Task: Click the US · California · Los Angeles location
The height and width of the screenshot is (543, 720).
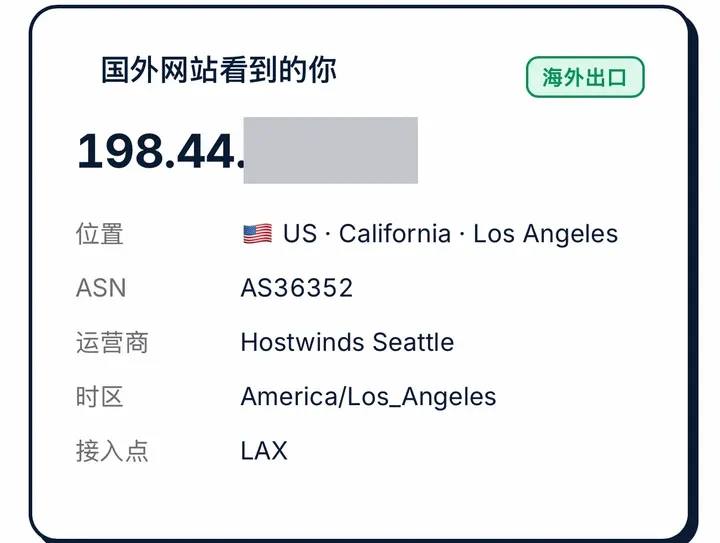Action: coord(430,234)
